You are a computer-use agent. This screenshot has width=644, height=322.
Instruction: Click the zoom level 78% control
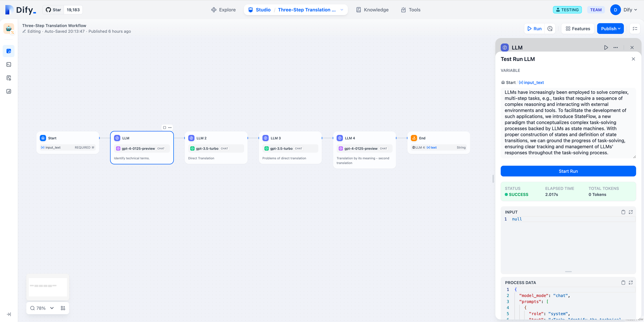tap(41, 308)
